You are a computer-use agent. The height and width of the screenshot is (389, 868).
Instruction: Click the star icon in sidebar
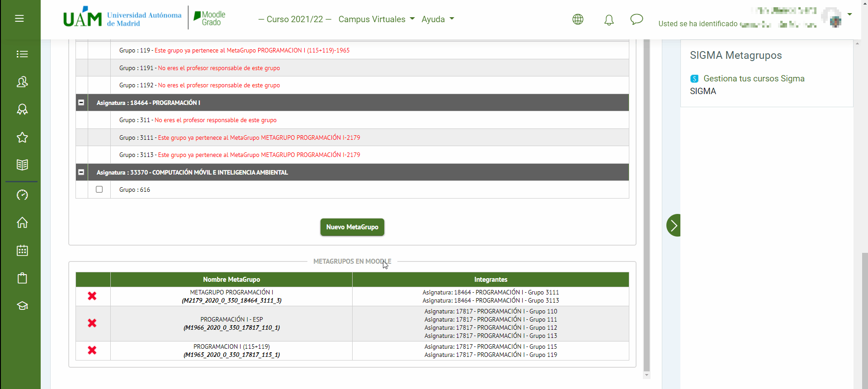tap(22, 138)
